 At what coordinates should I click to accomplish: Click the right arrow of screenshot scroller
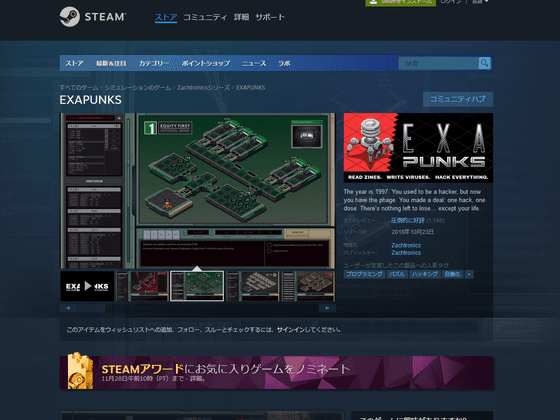pyautogui.click(x=327, y=308)
